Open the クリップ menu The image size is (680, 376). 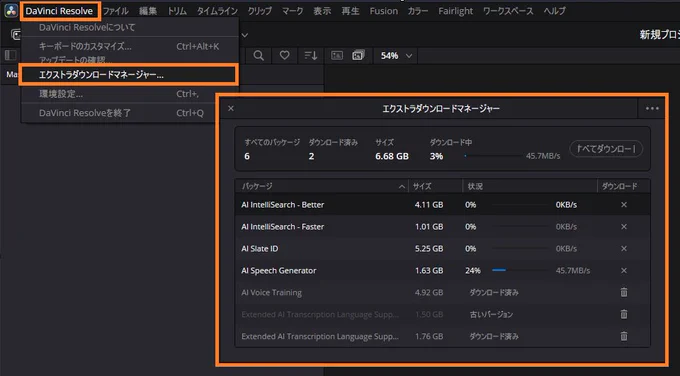pos(260,11)
